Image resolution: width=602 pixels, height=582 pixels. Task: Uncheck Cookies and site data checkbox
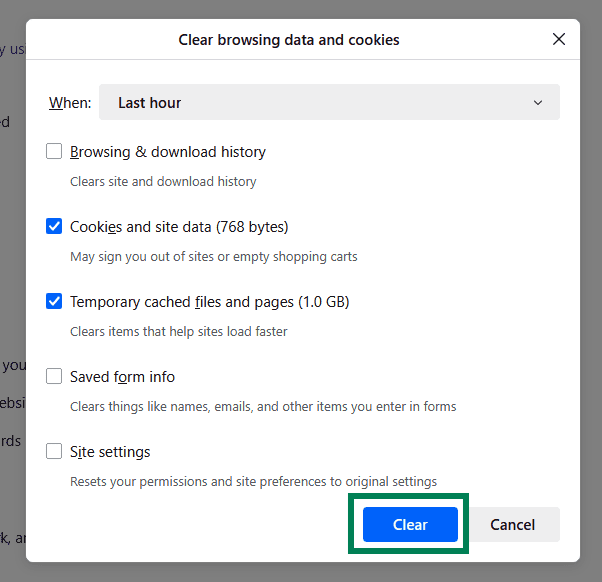click(x=54, y=226)
